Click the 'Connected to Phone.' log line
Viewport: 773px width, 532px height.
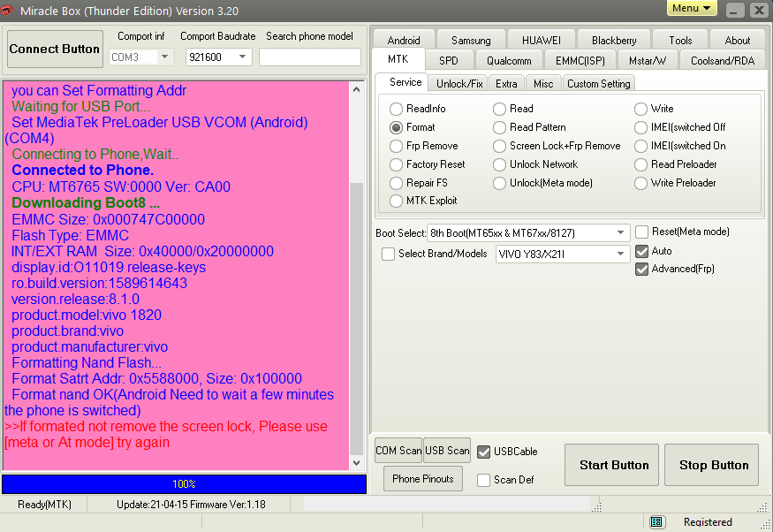[x=83, y=170]
